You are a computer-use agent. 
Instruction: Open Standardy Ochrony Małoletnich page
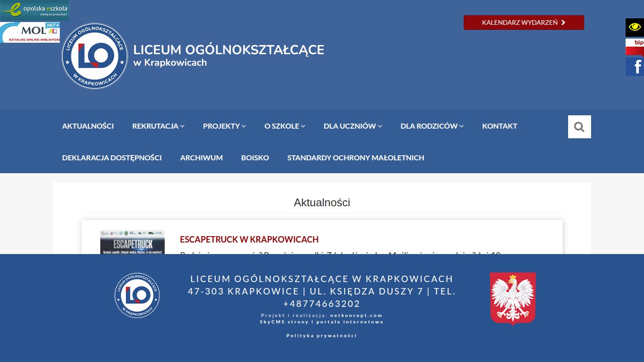click(x=356, y=158)
